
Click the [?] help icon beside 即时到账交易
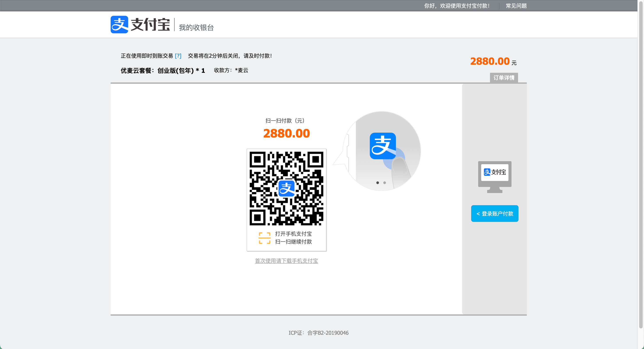click(x=178, y=56)
